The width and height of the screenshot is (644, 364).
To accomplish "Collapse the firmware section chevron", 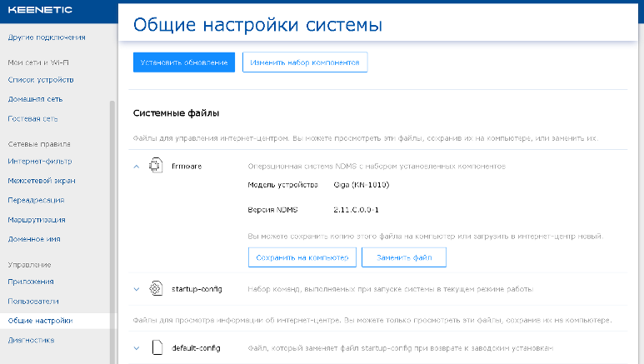I will click(x=137, y=167).
